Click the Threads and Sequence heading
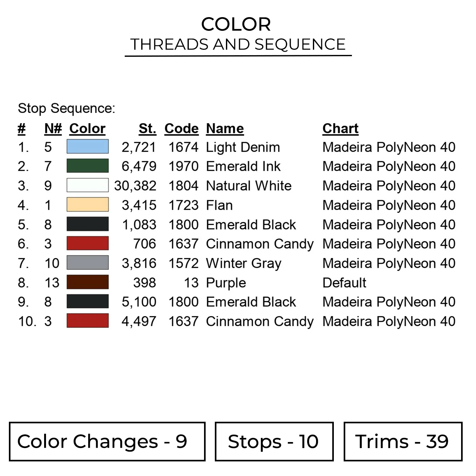This screenshot has width=476, height=476. pyautogui.click(x=238, y=44)
